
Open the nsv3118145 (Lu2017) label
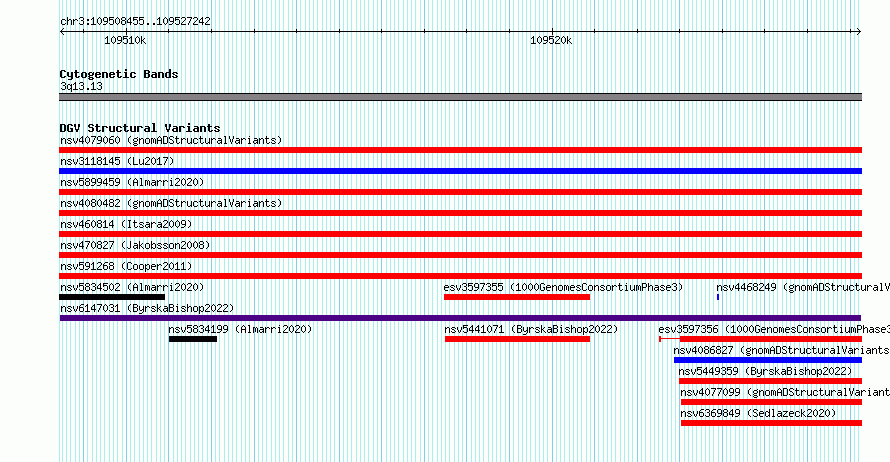coord(117,161)
